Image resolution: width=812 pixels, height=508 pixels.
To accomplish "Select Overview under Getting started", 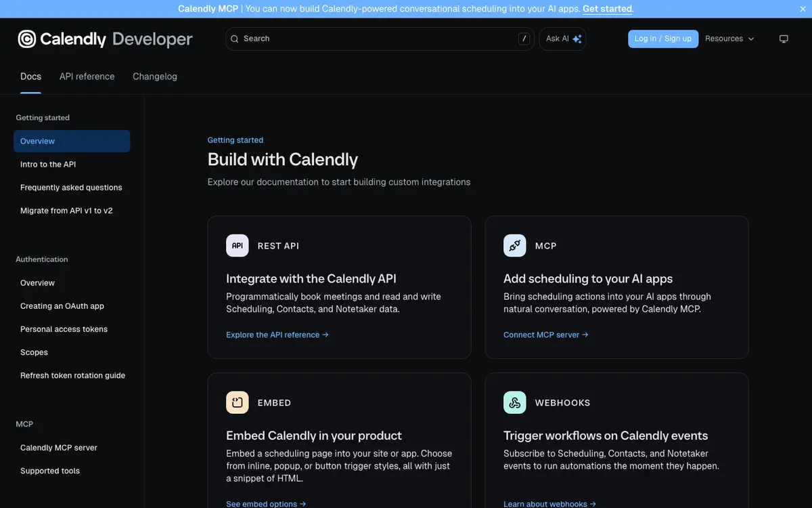I will [72, 141].
